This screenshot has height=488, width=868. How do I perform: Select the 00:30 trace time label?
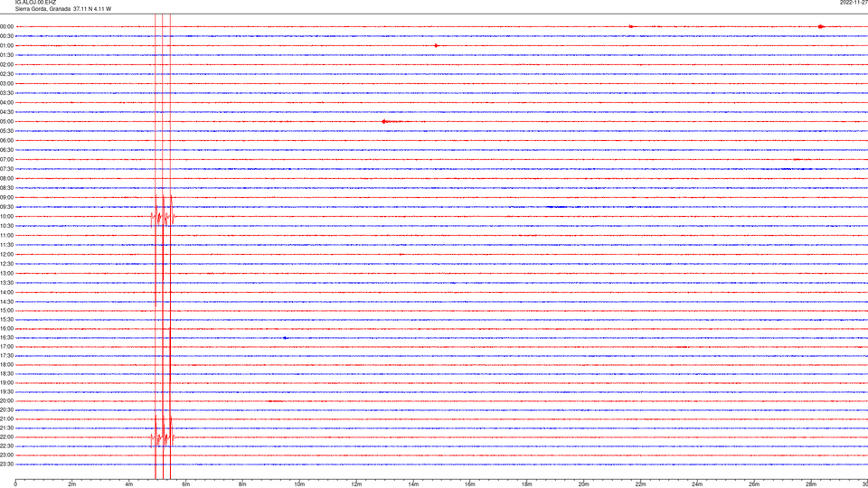pos(6,36)
